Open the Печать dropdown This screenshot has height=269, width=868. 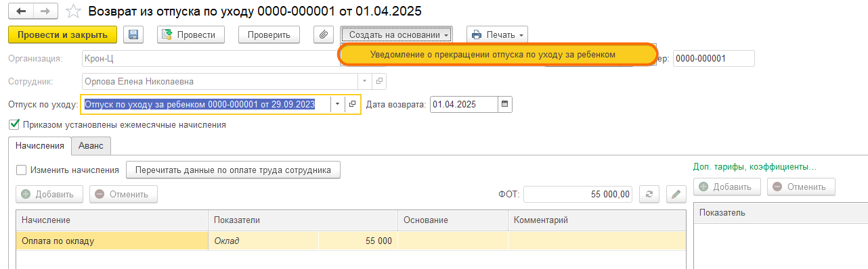pos(497,34)
